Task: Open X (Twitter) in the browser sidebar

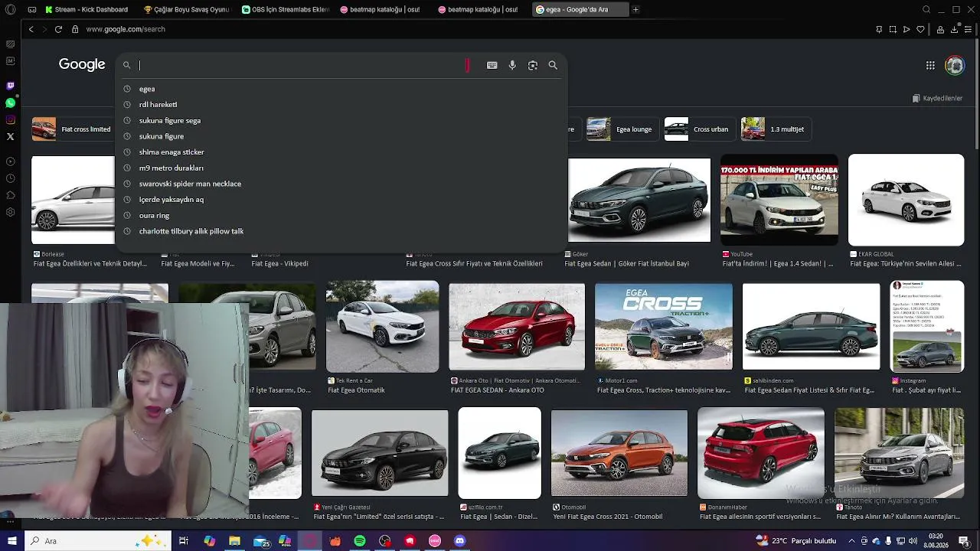Action: pos(10,136)
